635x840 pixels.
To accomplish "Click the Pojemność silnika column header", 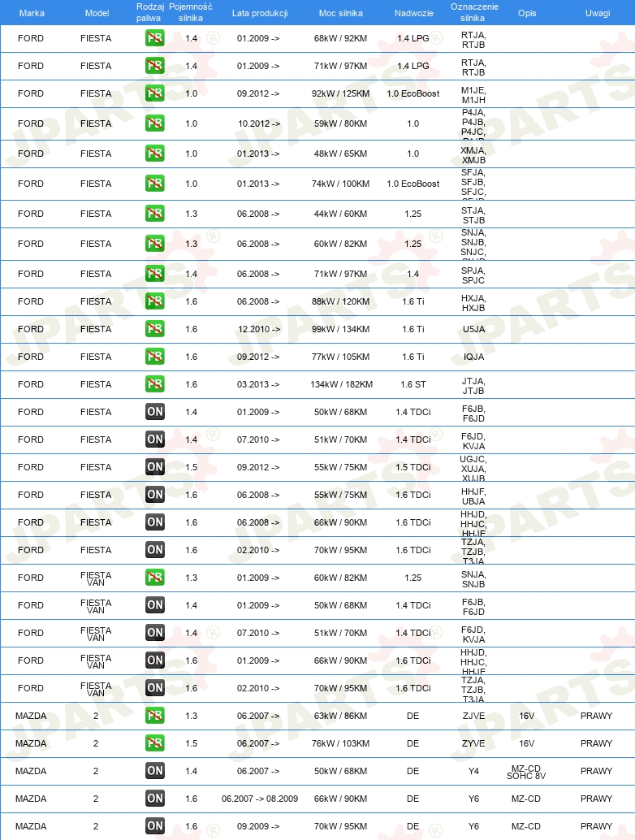I will [191, 12].
